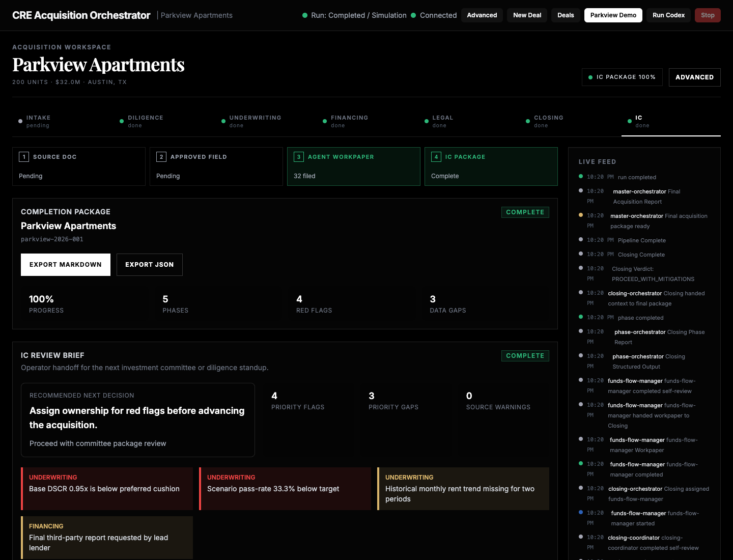Click amber dot on acquisition package ready entry
Screen dimensions: 733x560
(x=581, y=215)
